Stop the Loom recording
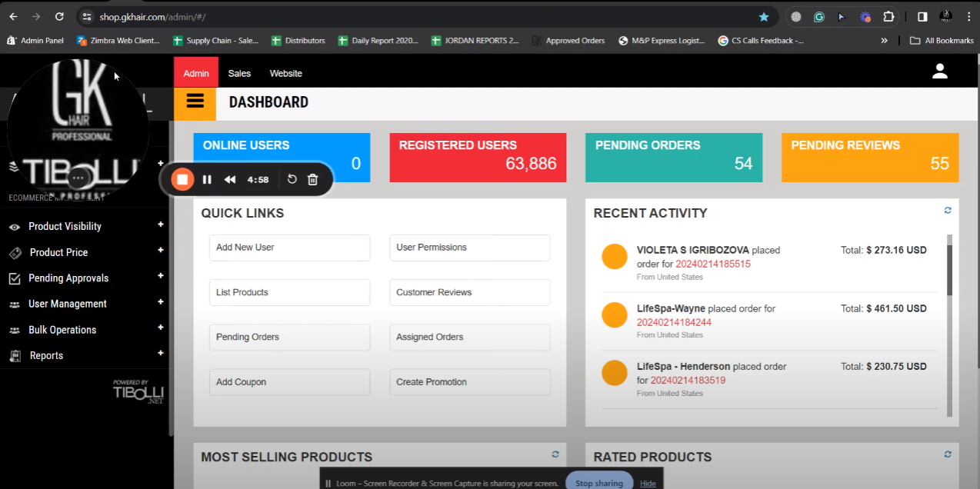Image resolution: width=980 pixels, height=489 pixels. click(182, 179)
